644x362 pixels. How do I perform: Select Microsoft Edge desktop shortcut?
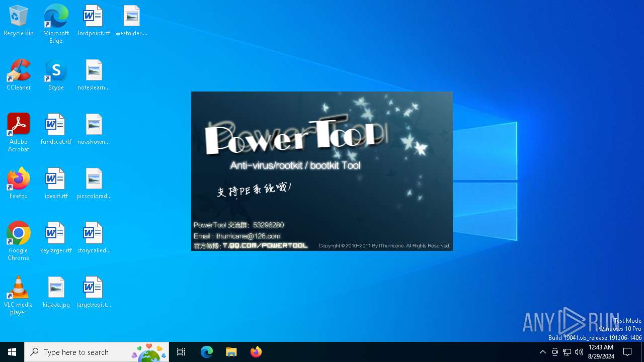56,24
